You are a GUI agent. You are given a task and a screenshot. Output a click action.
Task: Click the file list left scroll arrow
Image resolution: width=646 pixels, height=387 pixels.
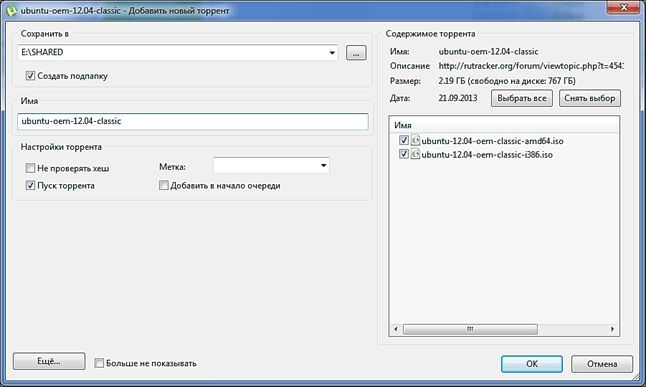396,329
